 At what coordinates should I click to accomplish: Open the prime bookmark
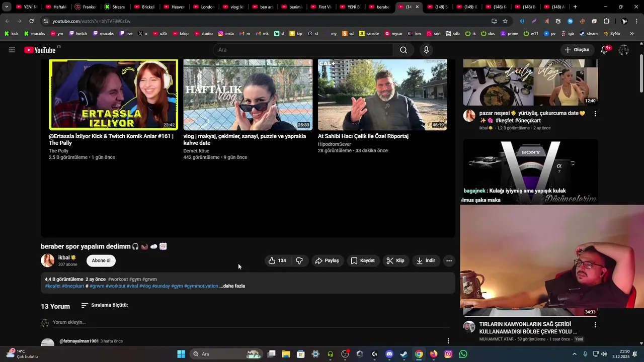pyautogui.click(x=509, y=34)
